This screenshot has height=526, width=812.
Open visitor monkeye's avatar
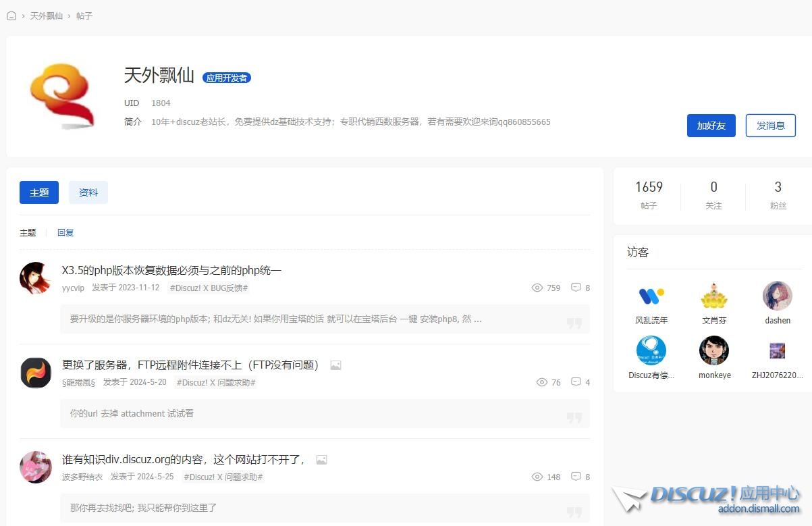click(713, 350)
